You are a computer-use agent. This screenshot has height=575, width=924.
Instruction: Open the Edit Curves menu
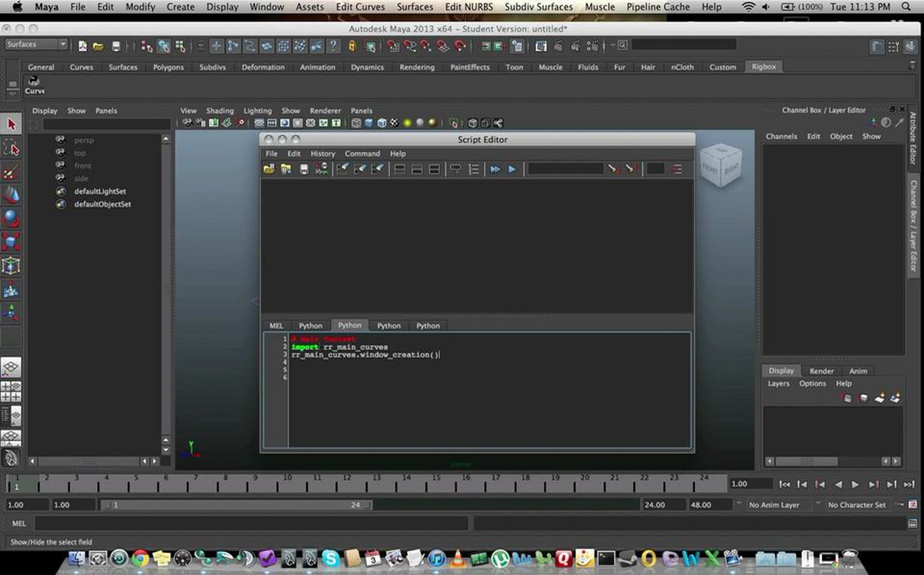[x=360, y=7]
